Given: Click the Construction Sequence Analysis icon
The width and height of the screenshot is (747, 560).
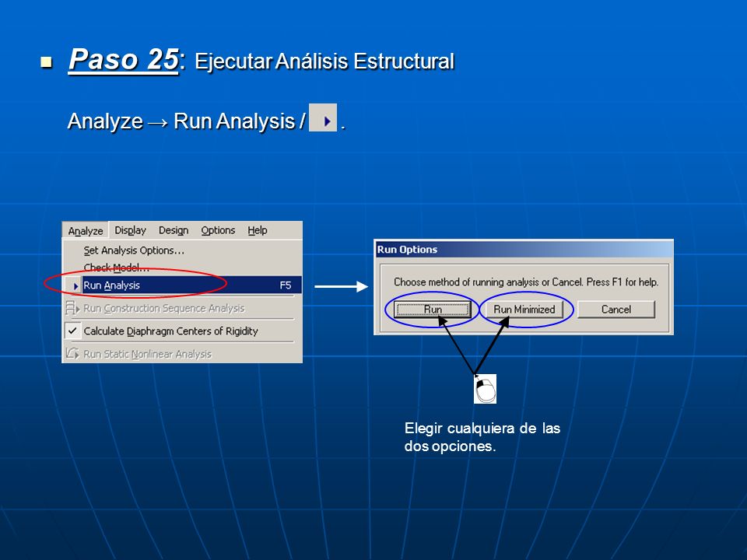Looking at the screenshot, I should (72, 308).
